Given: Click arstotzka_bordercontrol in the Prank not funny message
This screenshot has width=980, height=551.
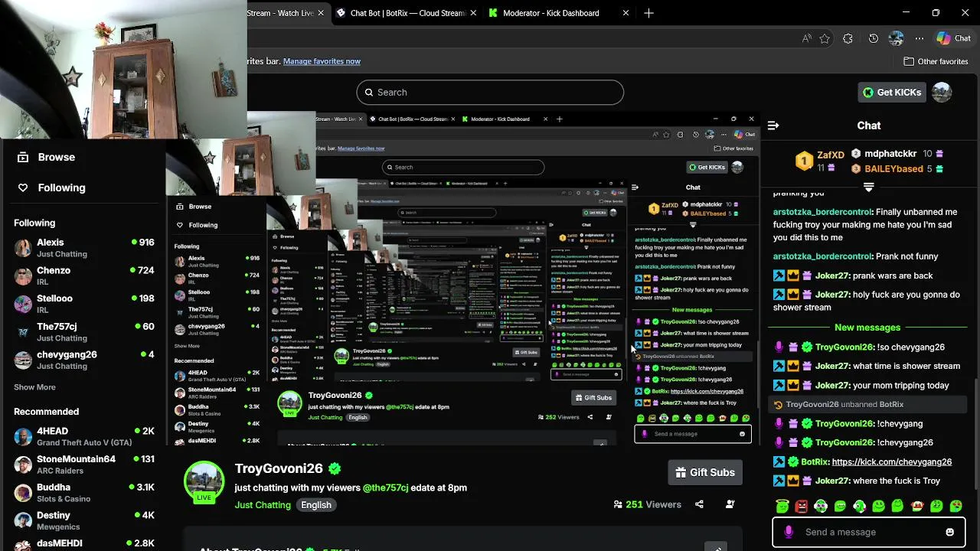Looking at the screenshot, I should pyautogui.click(x=822, y=256).
